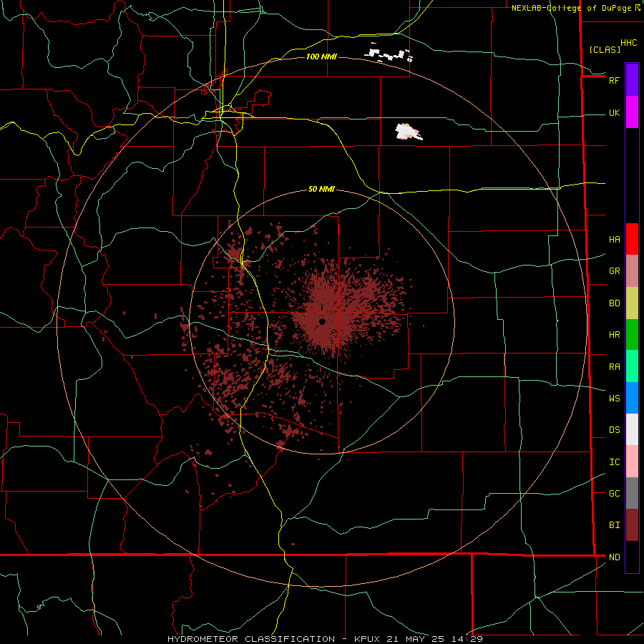Click the HYDROMETEOR CLASSIFICATION KPUX title text
This screenshot has width=644, height=644.
pos(325,639)
